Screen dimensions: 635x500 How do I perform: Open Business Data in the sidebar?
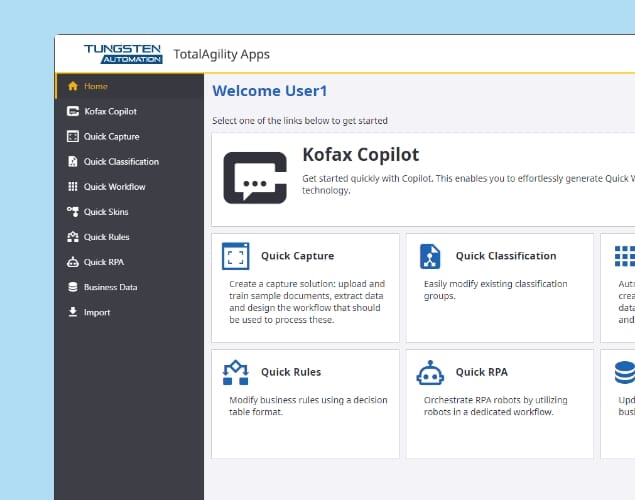129,287
